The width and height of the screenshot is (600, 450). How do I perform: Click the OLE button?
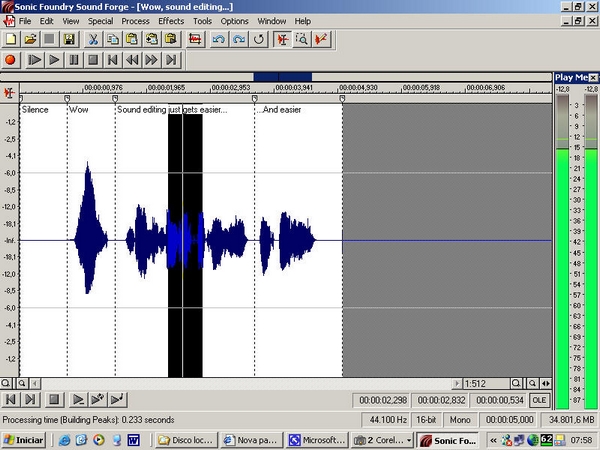(539, 400)
